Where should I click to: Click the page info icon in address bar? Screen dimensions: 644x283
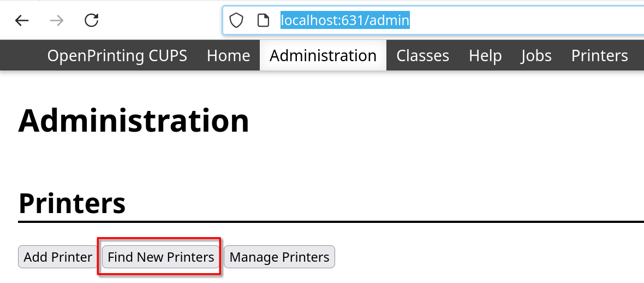263,21
